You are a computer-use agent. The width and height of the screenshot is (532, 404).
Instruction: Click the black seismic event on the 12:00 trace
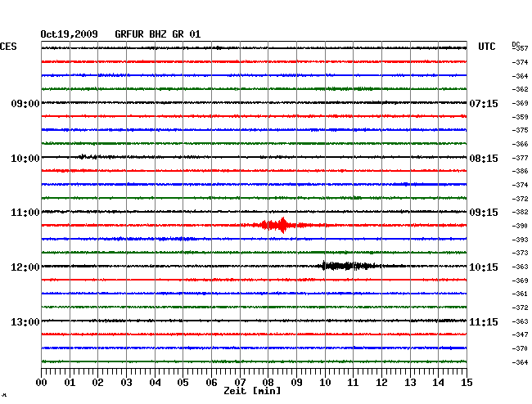349,266
